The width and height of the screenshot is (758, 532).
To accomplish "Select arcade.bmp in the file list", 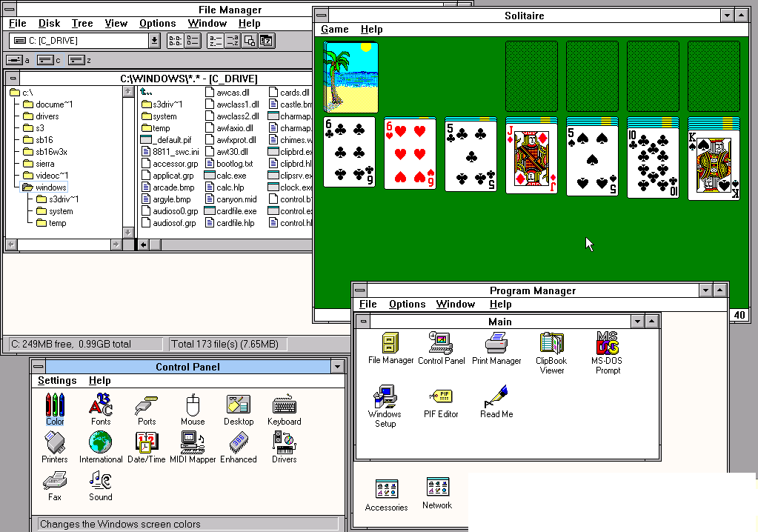I will click(167, 187).
